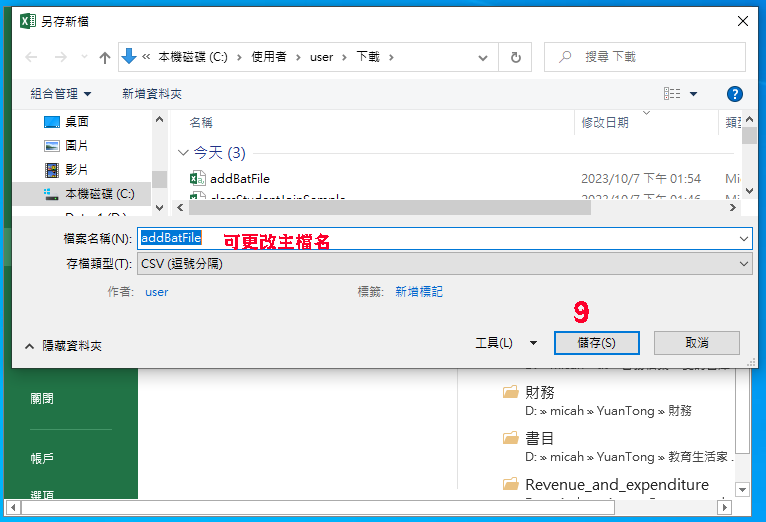Collapse folders with 隱藏資料夾

[x=64, y=346]
